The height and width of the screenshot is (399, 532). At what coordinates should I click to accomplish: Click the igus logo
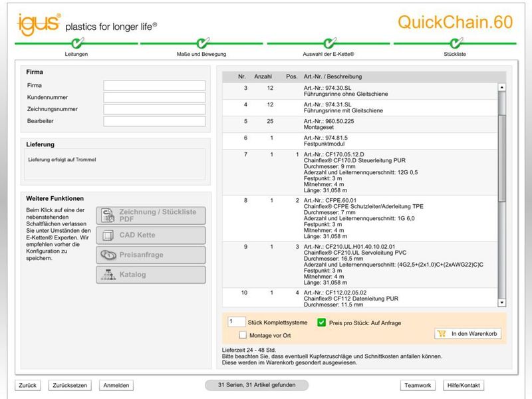point(39,25)
